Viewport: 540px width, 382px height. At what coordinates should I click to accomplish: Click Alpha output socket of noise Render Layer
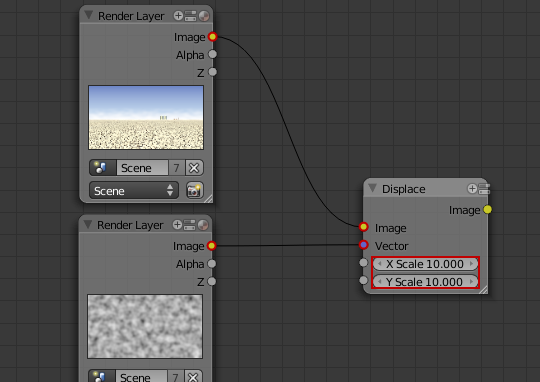[x=212, y=264]
